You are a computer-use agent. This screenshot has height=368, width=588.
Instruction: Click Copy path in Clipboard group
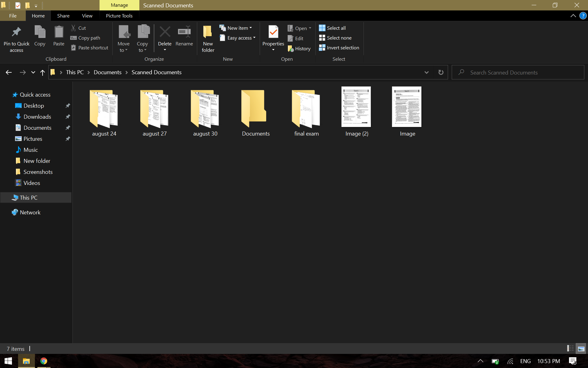[85, 38]
